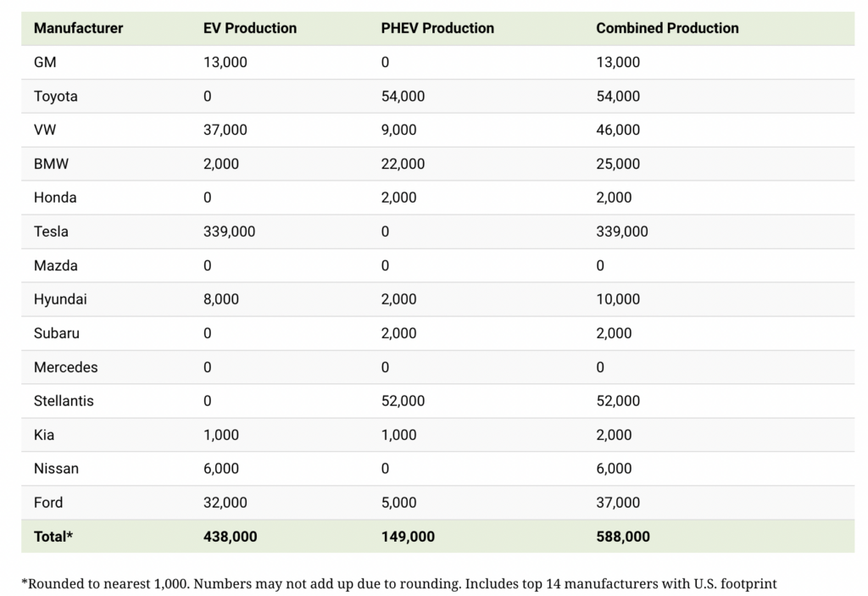Click the Combined Production column header
Viewport: 868px width, 596px height.
pyautogui.click(x=667, y=28)
